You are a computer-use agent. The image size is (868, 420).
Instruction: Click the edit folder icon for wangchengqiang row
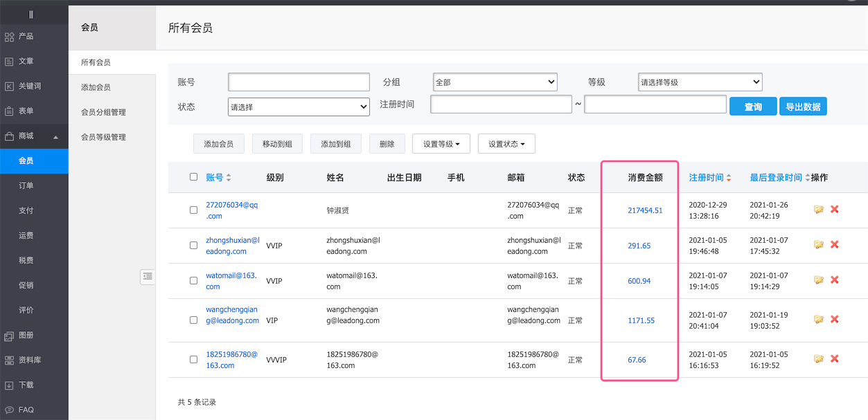[x=819, y=320]
